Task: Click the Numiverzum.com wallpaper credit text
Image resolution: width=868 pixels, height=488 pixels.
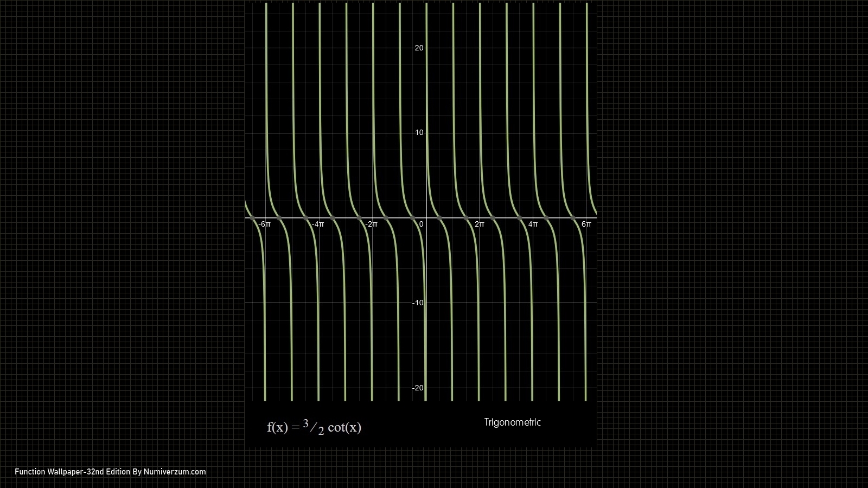Action: 110,472
